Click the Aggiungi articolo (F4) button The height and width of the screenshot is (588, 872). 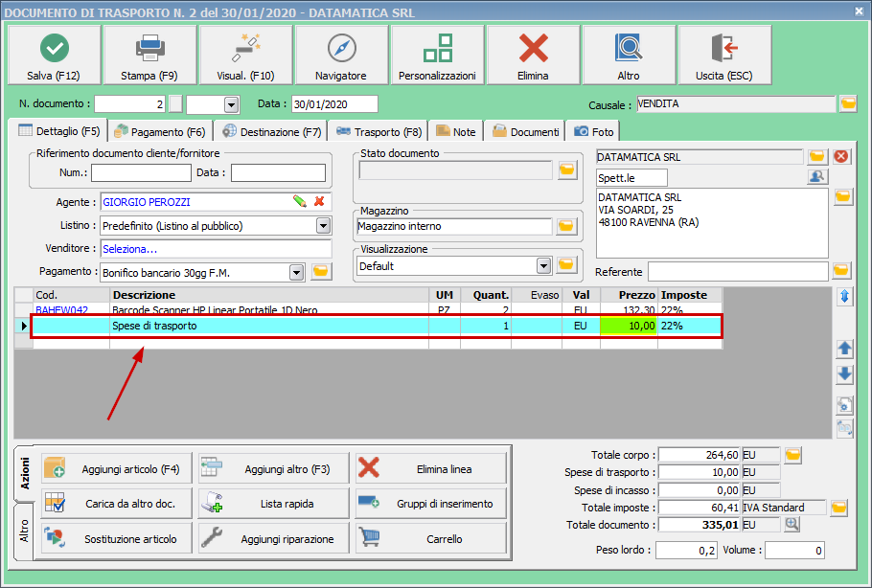[111, 469]
